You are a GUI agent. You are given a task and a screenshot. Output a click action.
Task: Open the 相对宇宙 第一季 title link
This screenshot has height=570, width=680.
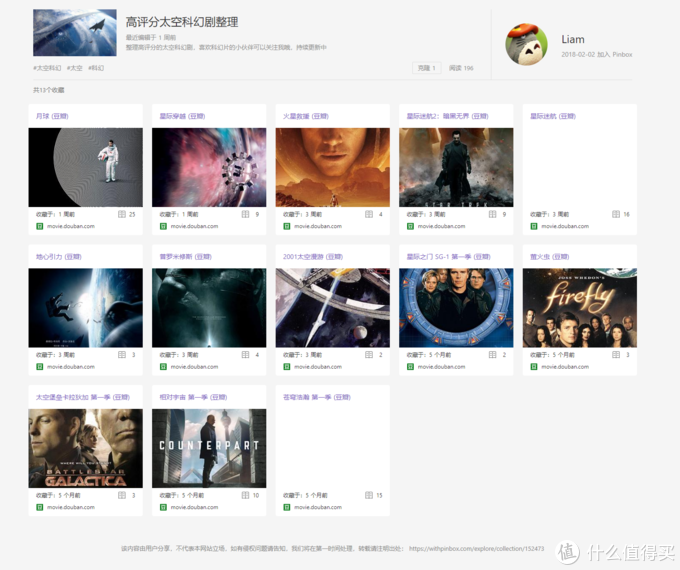click(x=193, y=397)
